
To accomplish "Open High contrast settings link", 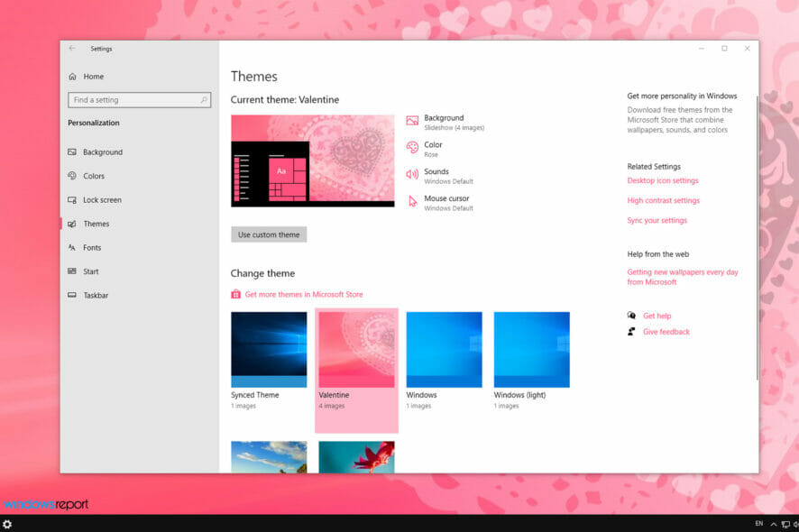I will click(x=663, y=200).
